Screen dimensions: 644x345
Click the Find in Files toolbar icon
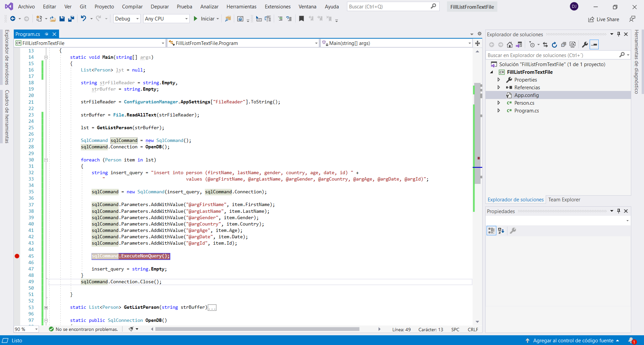[x=228, y=19]
